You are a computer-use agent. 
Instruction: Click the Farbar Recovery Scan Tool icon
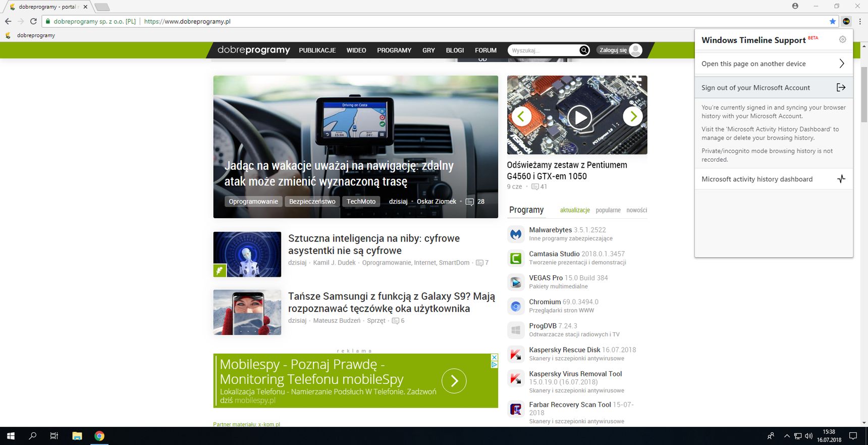(x=516, y=409)
